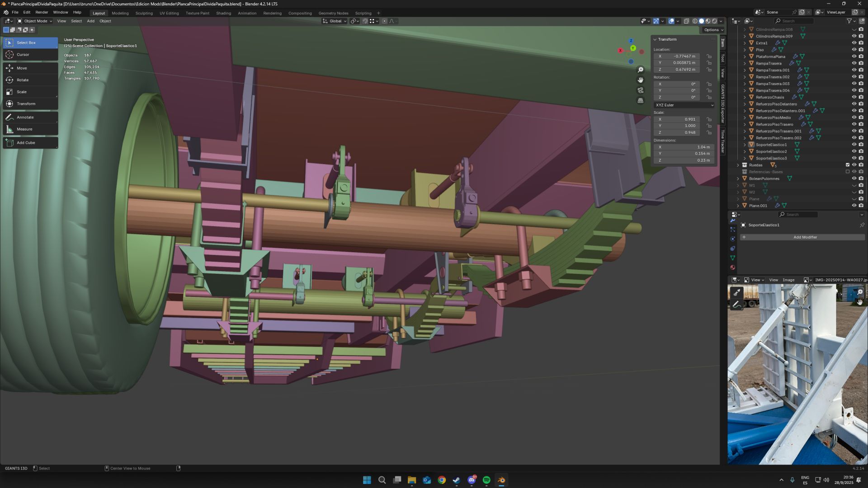
Task: Choose the Annotate tool
Action: (x=25, y=117)
